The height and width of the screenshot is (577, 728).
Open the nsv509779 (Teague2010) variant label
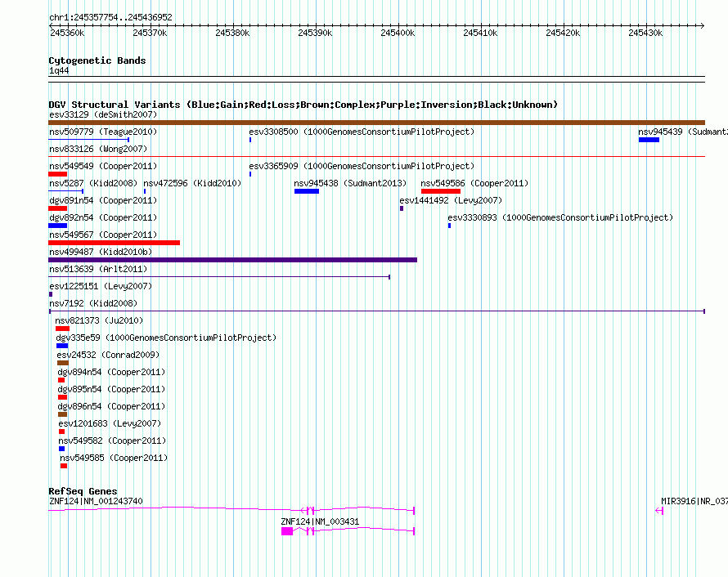tap(103, 132)
